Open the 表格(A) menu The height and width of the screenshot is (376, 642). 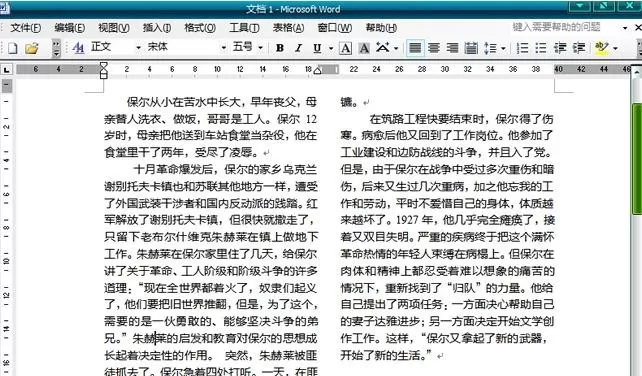289,27
